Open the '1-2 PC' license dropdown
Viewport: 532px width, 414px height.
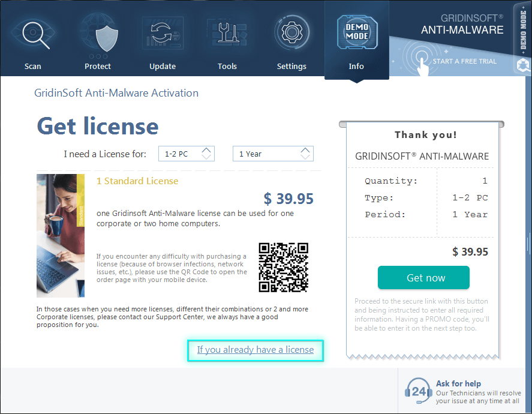(x=180, y=154)
